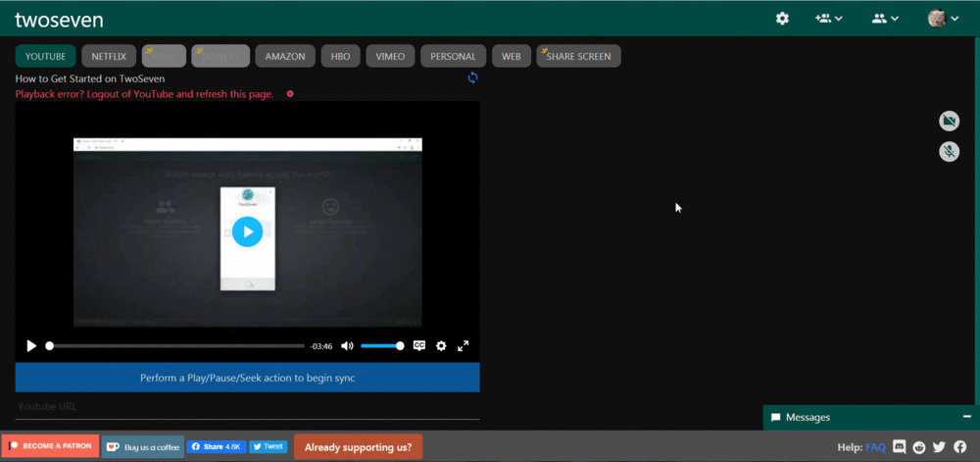Enter fullscreen on the video player
Viewport: 980px width, 462px height.
point(464,345)
